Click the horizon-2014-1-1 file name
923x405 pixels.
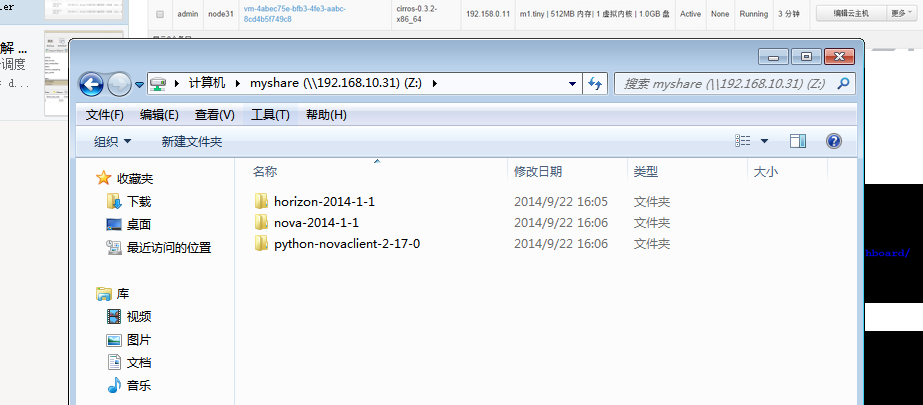pos(324,202)
